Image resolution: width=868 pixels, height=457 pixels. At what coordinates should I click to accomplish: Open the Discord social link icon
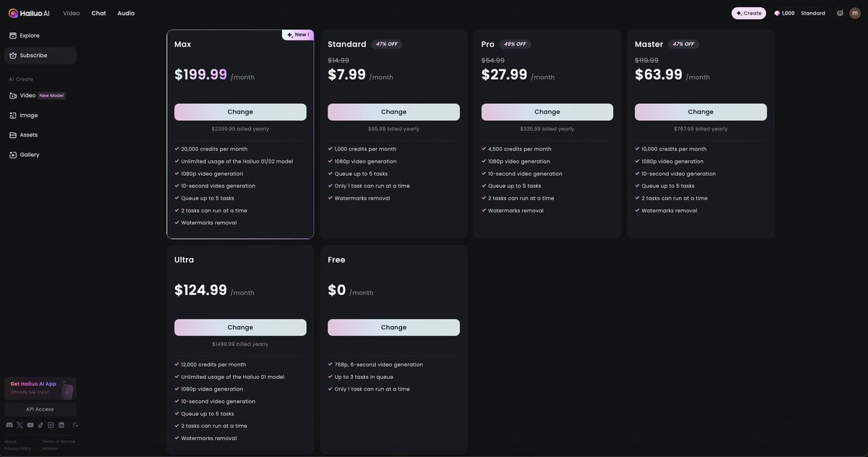point(9,425)
